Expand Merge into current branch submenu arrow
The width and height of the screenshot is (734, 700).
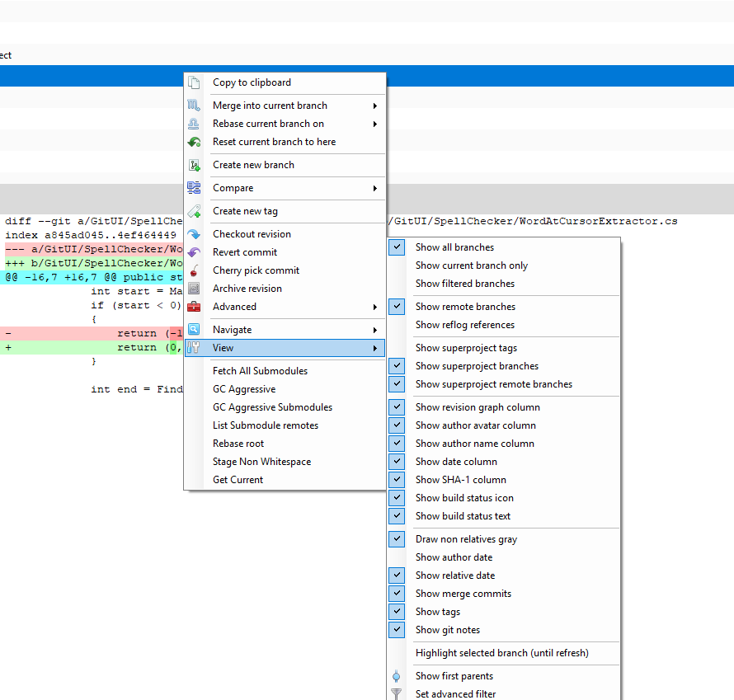pyautogui.click(x=375, y=106)
